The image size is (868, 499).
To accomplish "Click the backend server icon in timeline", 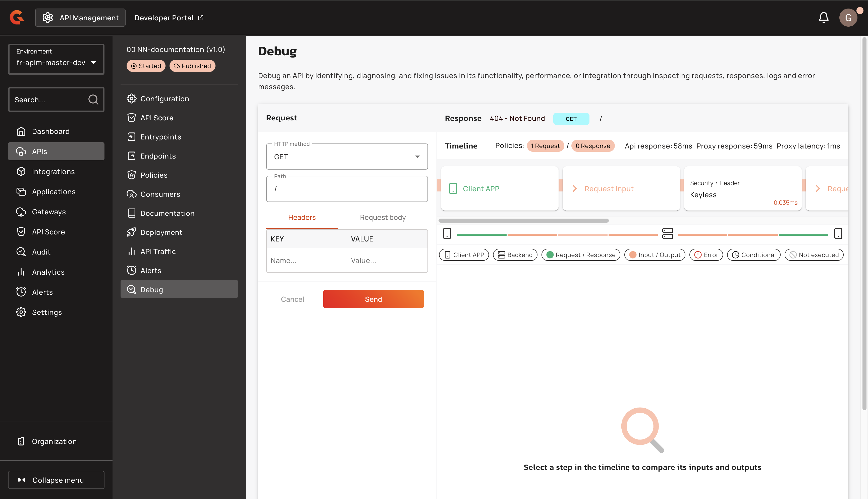I will click(667, 234).
